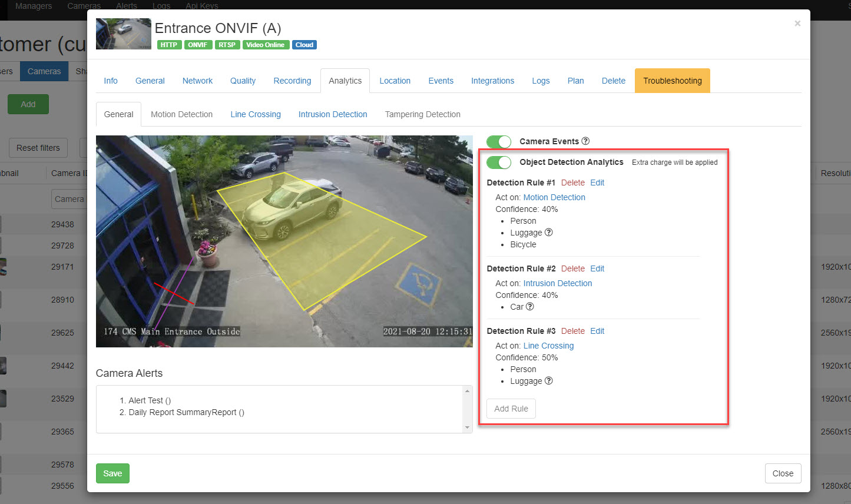
Task: Save the analytics settings
Action: [x=112, y=473]
